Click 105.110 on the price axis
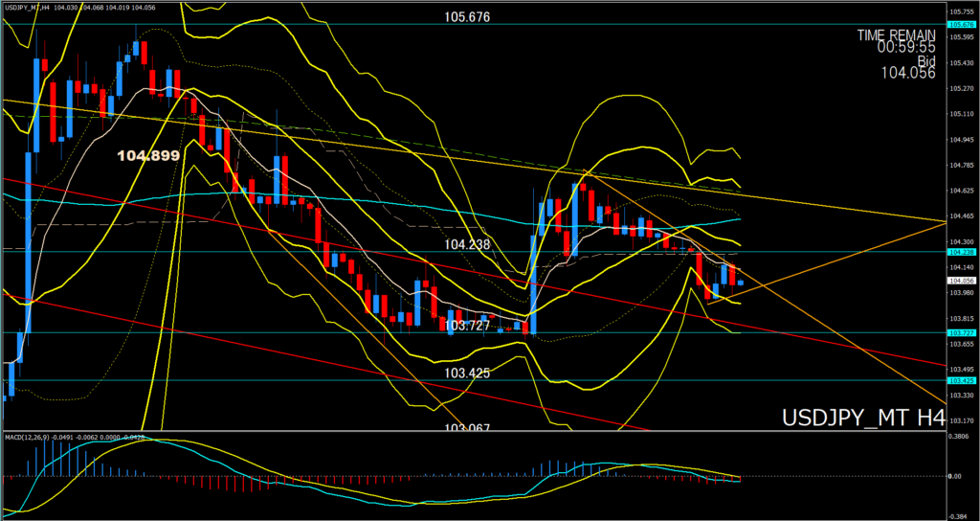 pos(960,114)
